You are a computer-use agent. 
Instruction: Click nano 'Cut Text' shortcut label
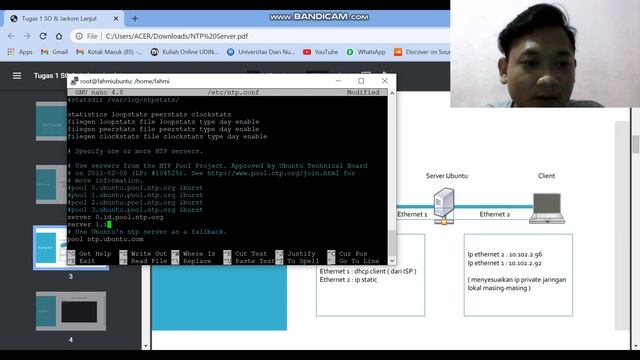pos(251,253)
